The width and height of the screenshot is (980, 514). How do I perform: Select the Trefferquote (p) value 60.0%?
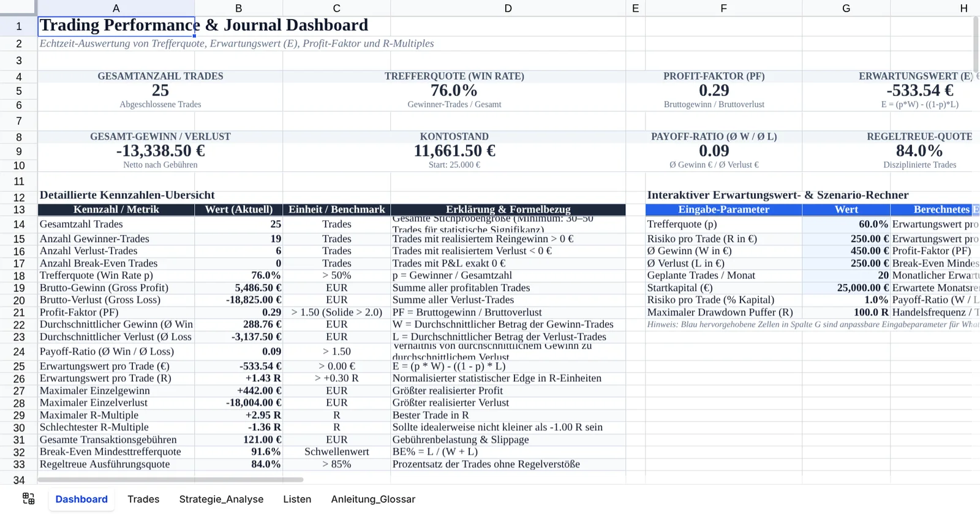click(846, 224)
